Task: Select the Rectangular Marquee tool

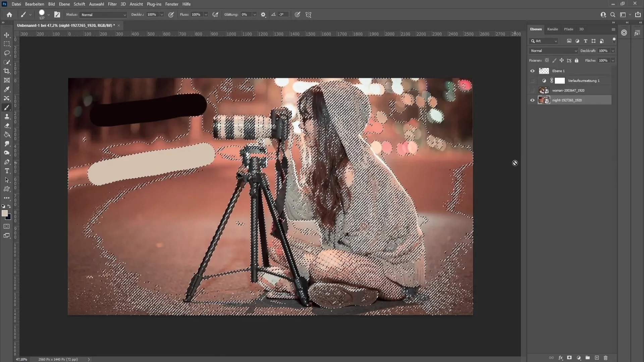Action: pyautogui.click(x=7, y=44)
